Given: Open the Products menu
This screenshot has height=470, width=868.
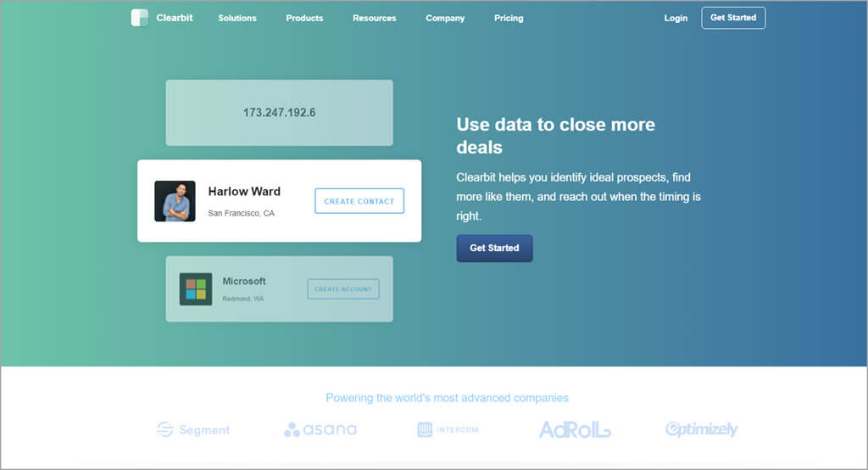Looking at the screenshot, I should [304, 18].
